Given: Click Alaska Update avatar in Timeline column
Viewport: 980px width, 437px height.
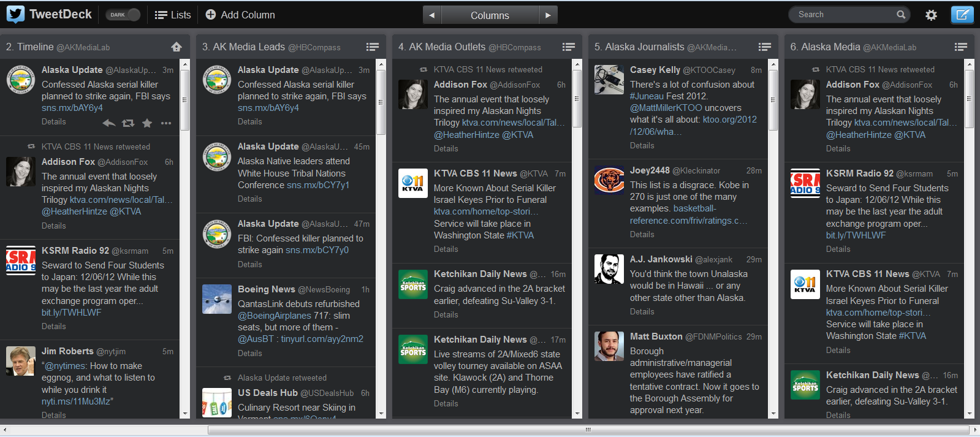Looking at the screenshot, I should 21,80.
